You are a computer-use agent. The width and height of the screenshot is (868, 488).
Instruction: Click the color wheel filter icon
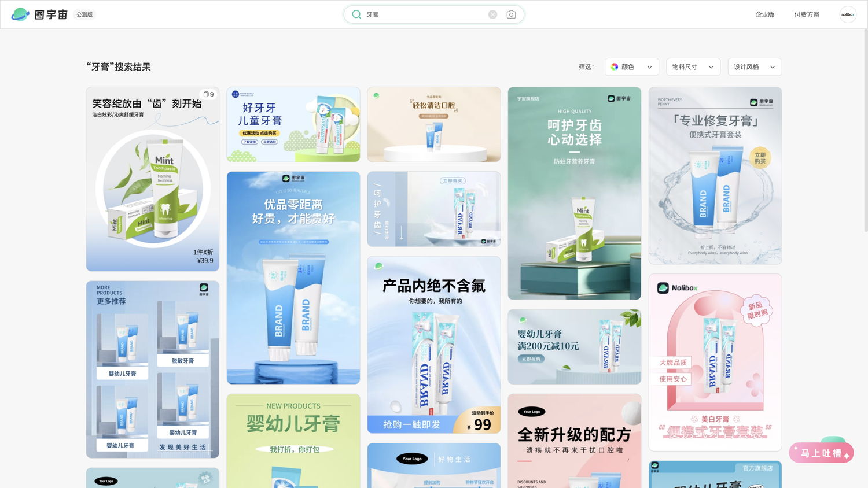pos(615,67)
